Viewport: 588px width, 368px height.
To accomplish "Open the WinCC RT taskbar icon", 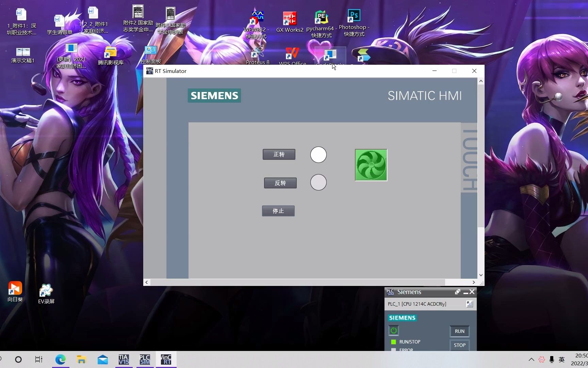I will (166, 359).
